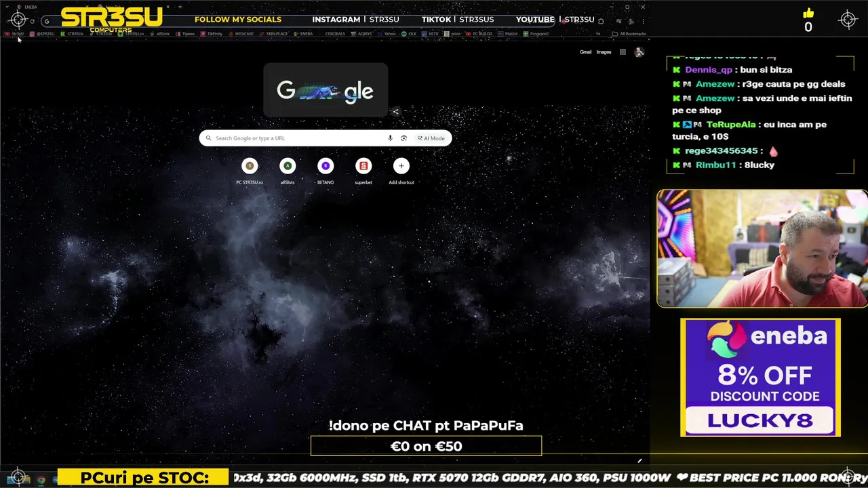Open the Google apps grid

point(623,52)
